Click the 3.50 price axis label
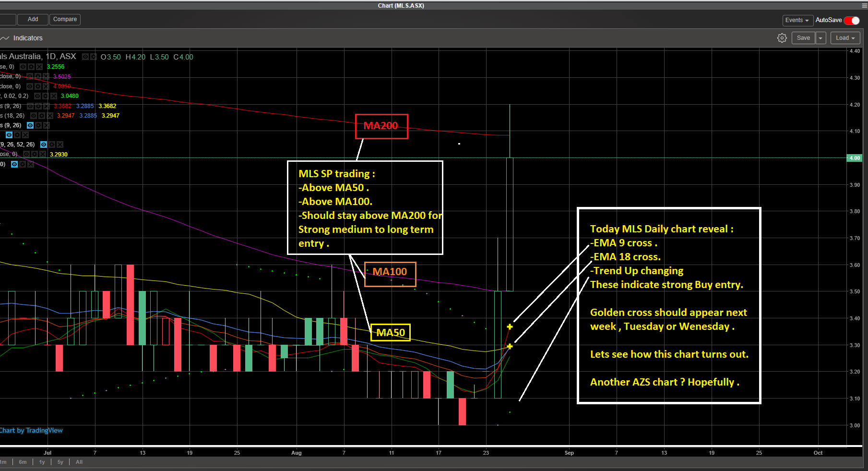The height and width of the screenshot is (471, 868). coord(855,291)
